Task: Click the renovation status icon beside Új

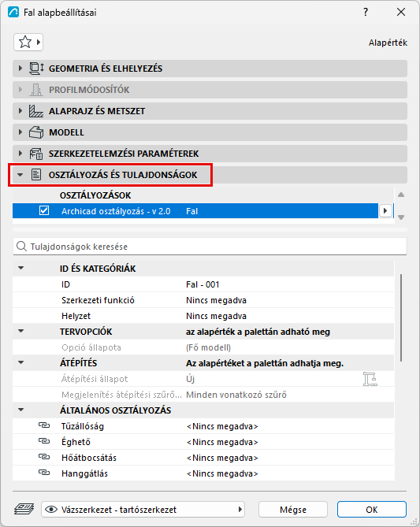Action: pos(370,379)
